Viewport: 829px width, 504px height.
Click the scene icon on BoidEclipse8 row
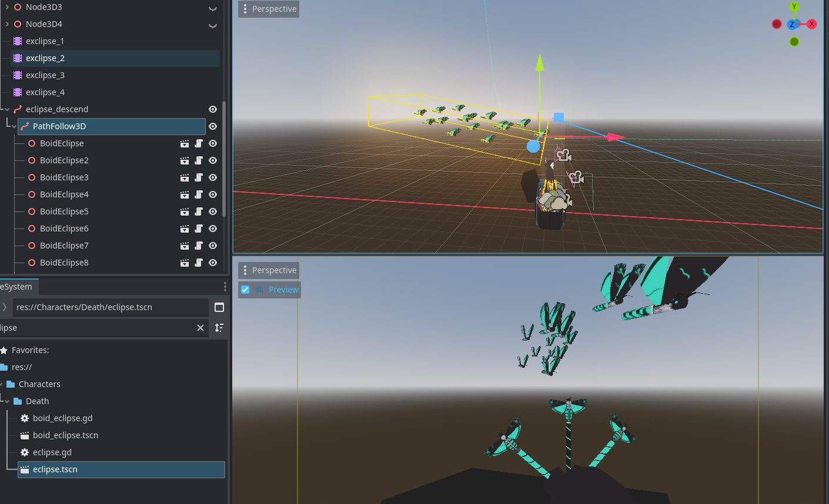pyautogui.click(x=185, y=263)
